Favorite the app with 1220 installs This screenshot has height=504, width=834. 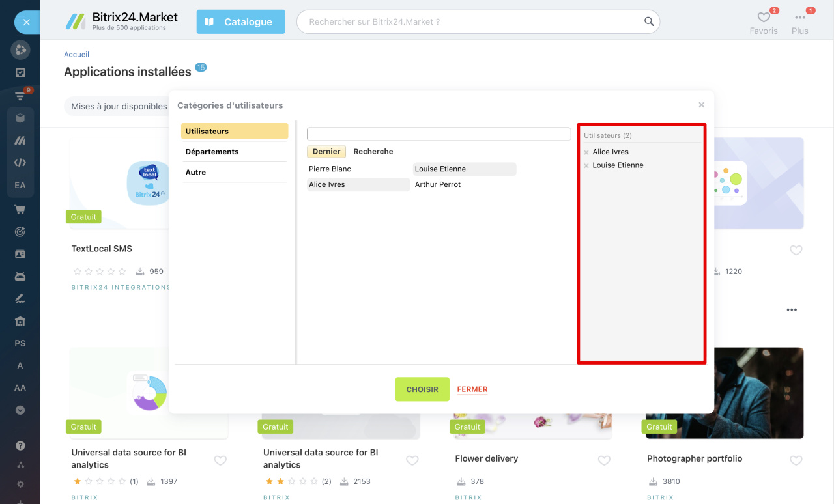pyautogui.click(x=796, y=250)
